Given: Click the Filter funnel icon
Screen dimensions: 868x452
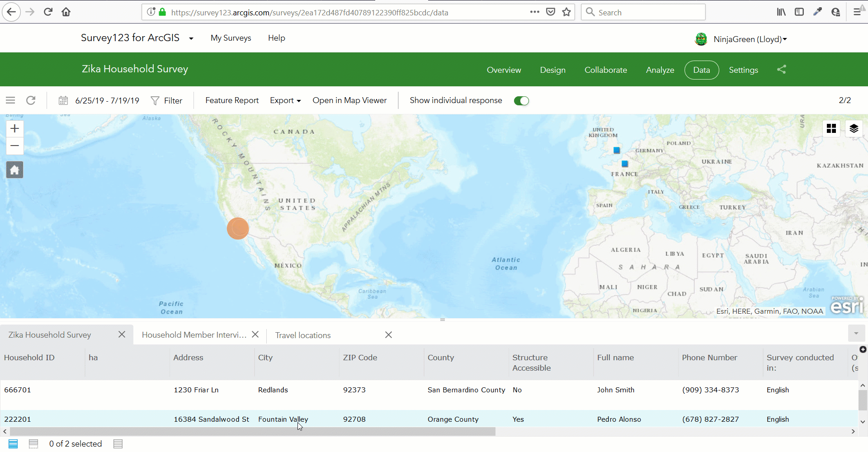Looking at the screenshot, I should click(155, 100).
